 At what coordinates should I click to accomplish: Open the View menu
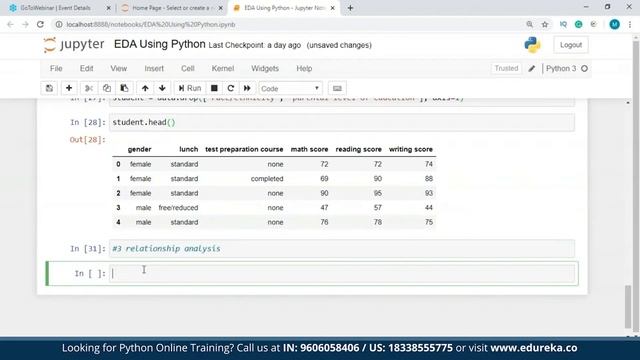click(x=118, y=69)
